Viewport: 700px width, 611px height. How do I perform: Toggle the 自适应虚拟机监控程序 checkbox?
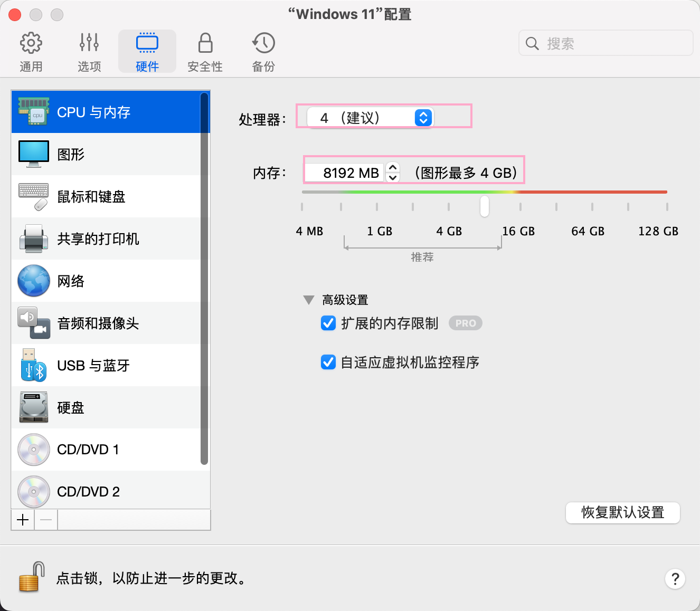pos(328,362)
